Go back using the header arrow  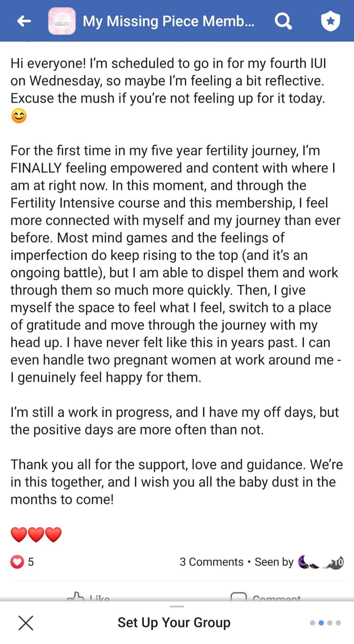(x=24, y=21)
